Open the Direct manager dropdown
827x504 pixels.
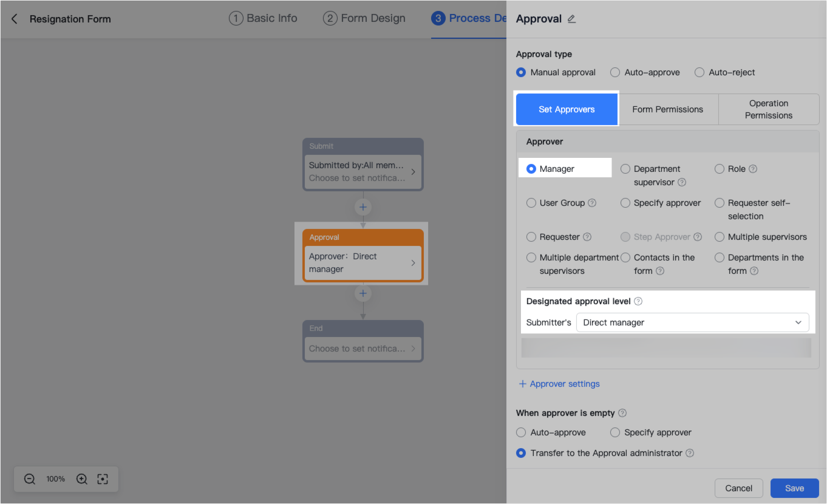[692, 322]
